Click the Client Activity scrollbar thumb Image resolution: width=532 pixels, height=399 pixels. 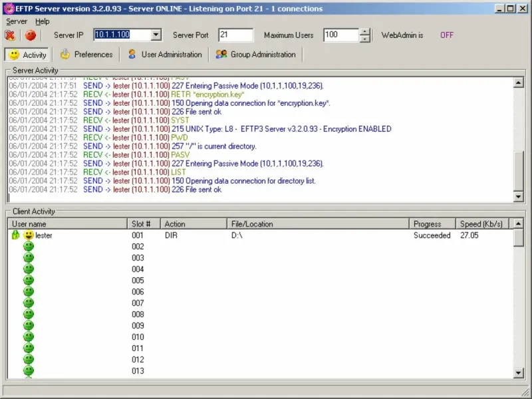pos(518,238)
